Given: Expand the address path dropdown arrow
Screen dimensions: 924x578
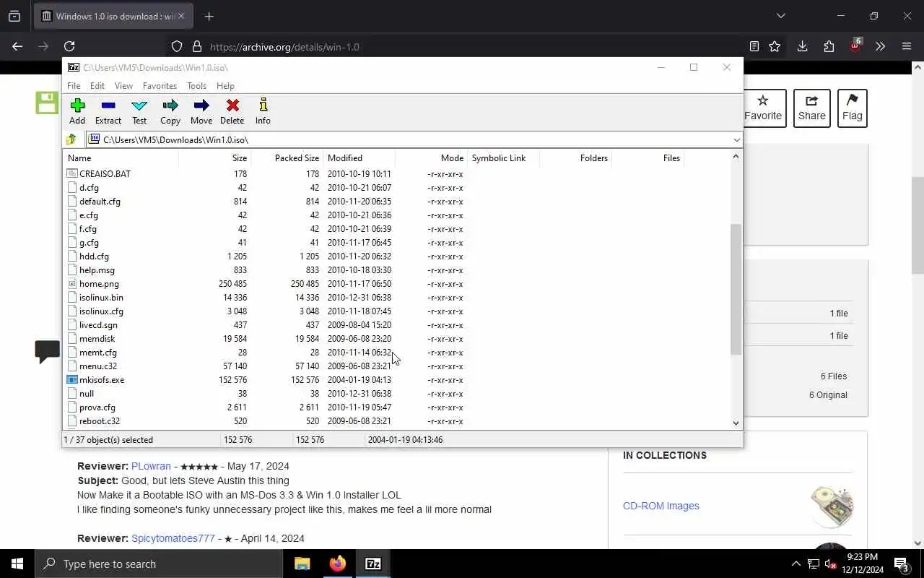Looking at the screenshot, I should (x=736, y=139).
